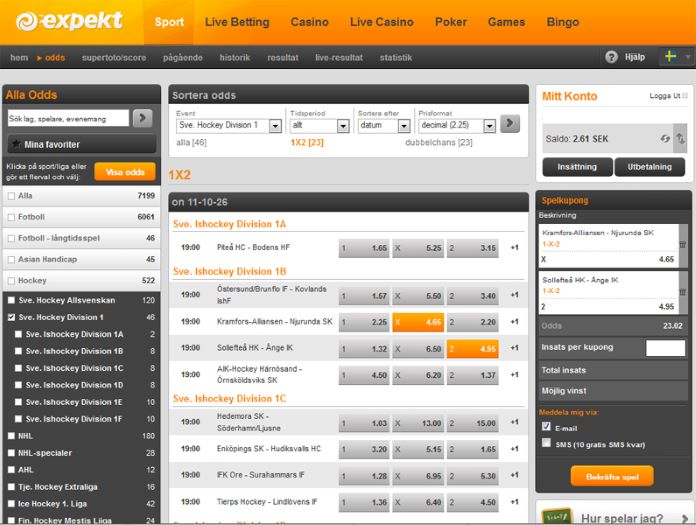Confirm bet with Bekräfta spel
The height and width of the screenshot is (525, 696).
pos(612,477)
